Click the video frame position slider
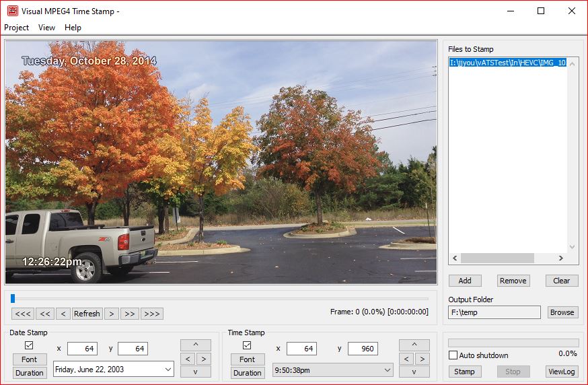The height and width of the screenshot is (385, 588). (x=219, y=298)
